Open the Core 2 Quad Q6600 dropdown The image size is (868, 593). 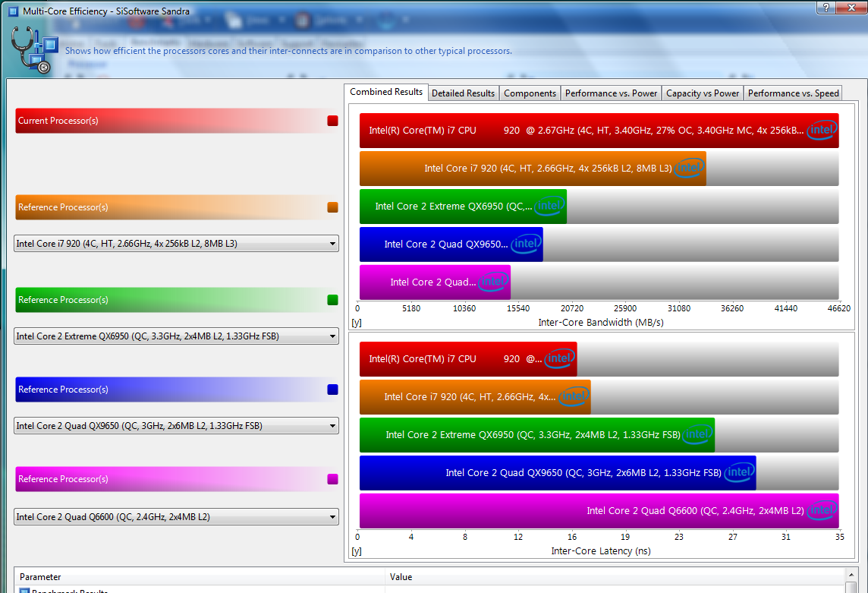tap(332, 517)
